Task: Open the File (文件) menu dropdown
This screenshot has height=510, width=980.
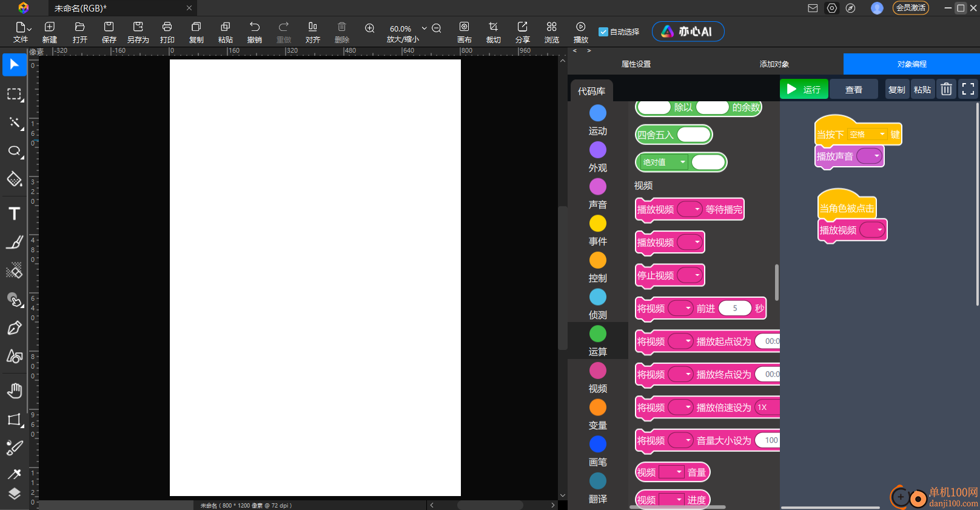Action: 21,32
